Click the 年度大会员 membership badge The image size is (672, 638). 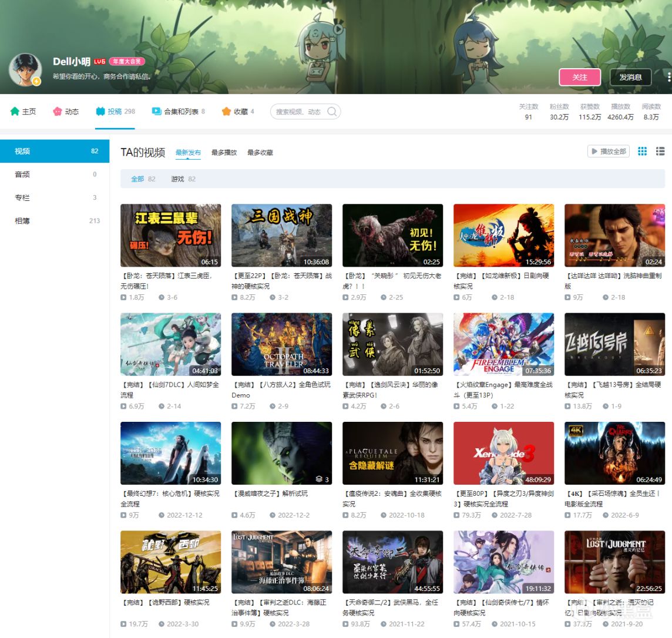point(127,61)
